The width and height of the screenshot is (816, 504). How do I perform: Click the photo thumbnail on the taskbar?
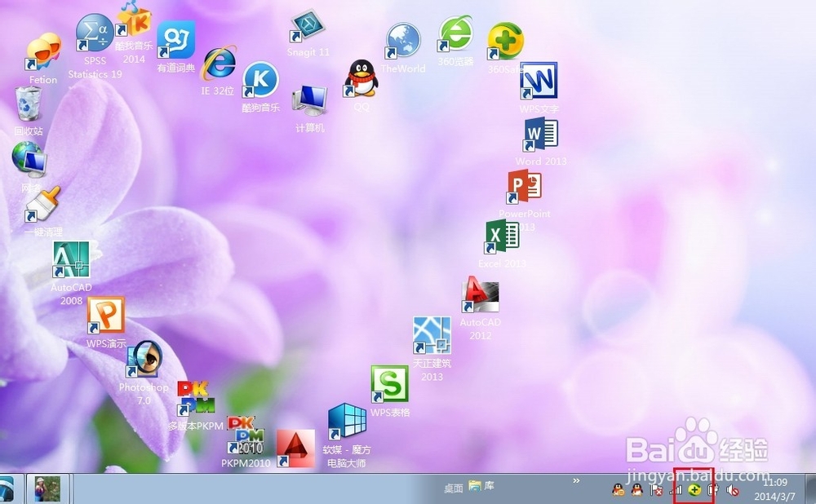click(x=47, y=489)
